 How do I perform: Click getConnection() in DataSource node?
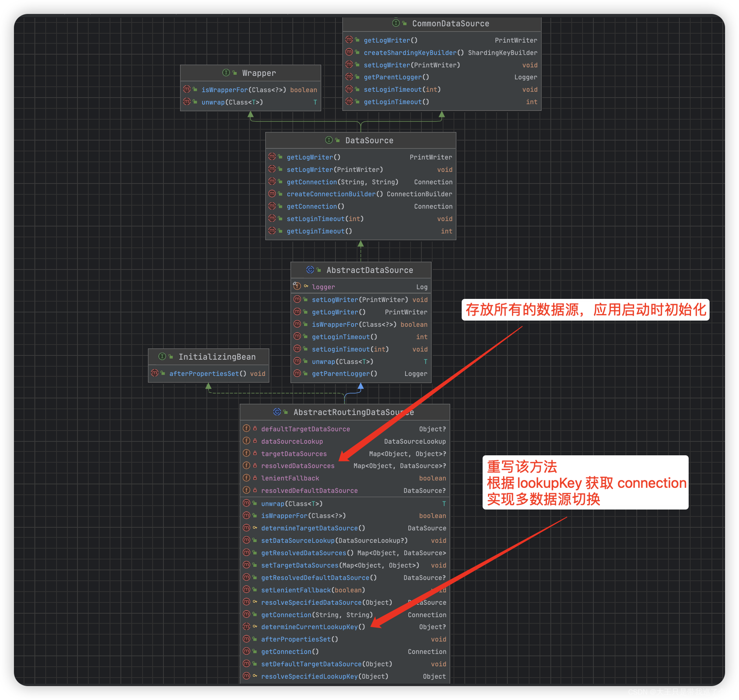(315, 206)
